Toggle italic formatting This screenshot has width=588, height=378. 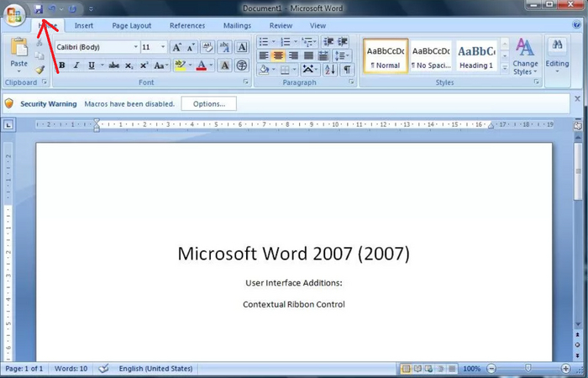click(x=76, y=66)
